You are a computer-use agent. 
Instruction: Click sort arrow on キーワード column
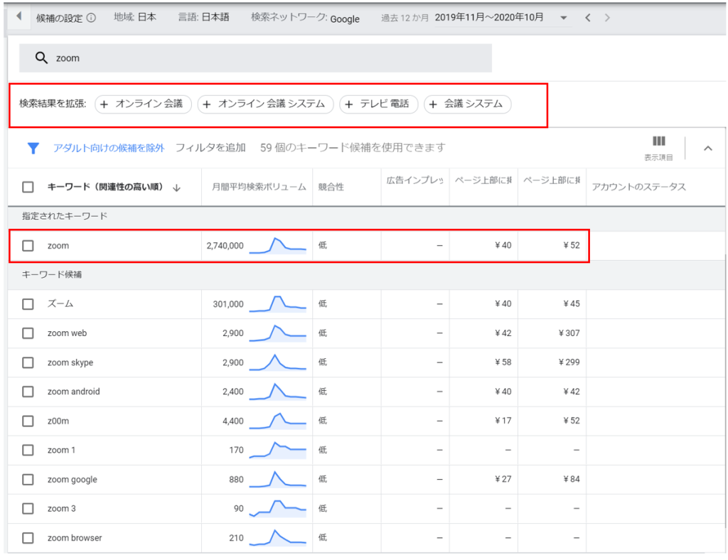click(176, 188)
